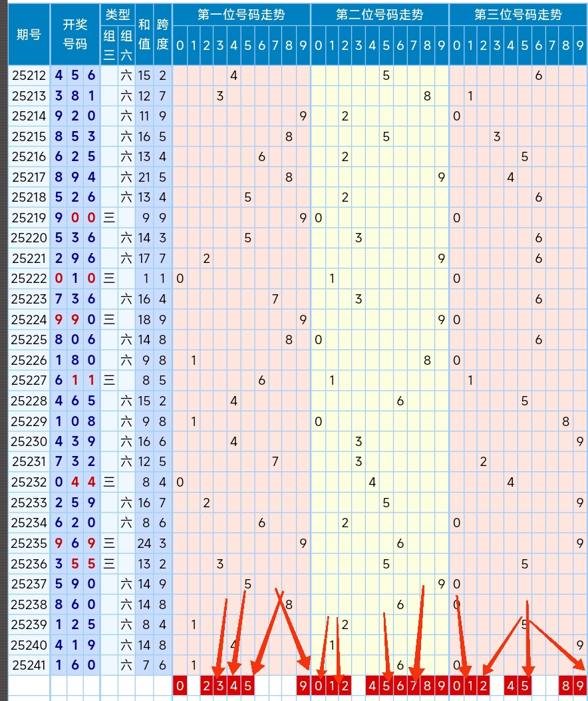588x701 pixels.
Task: Click the 和值 column header
Action: (x=144, y=35)
